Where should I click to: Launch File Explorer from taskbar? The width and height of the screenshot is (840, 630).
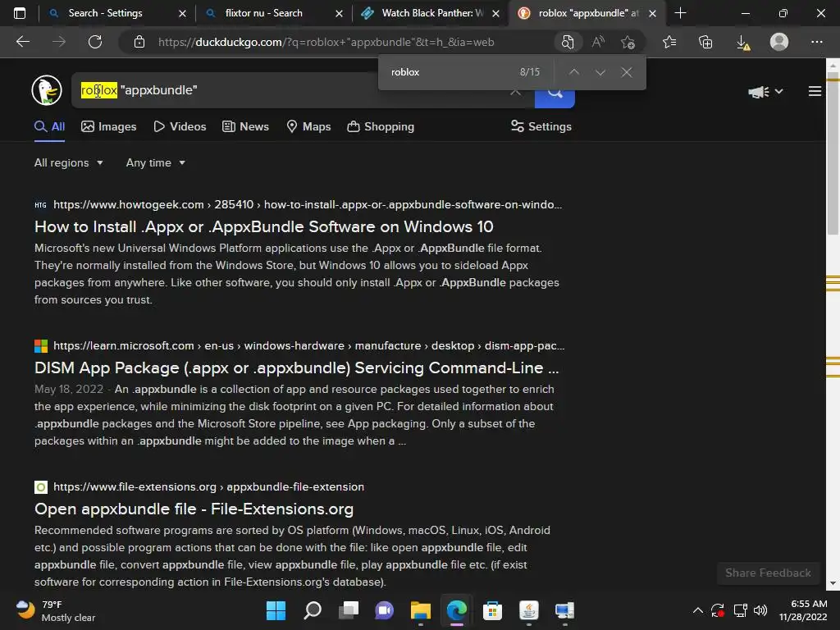pyautogui.click(x=421, y=610)
